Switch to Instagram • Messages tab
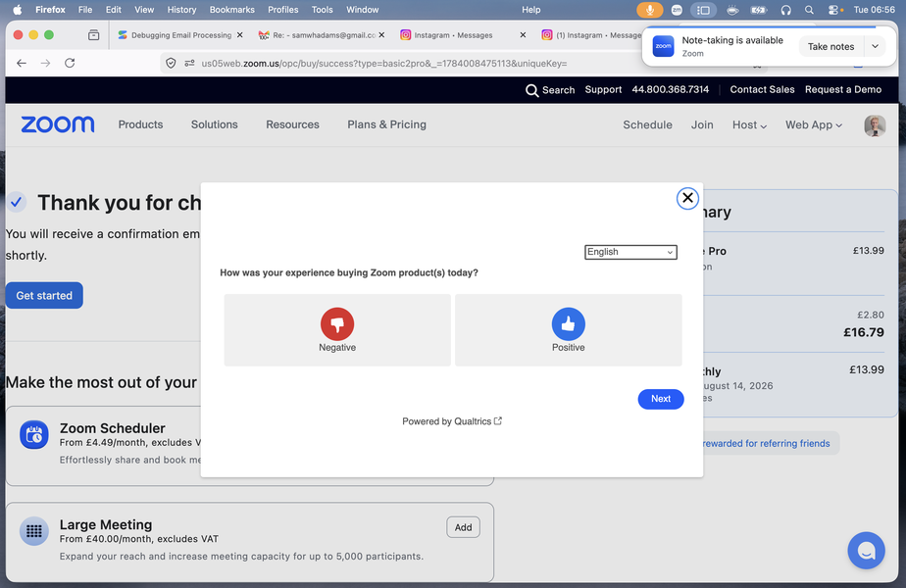This screenshot has width=906, height=588. tap(454, 35)
